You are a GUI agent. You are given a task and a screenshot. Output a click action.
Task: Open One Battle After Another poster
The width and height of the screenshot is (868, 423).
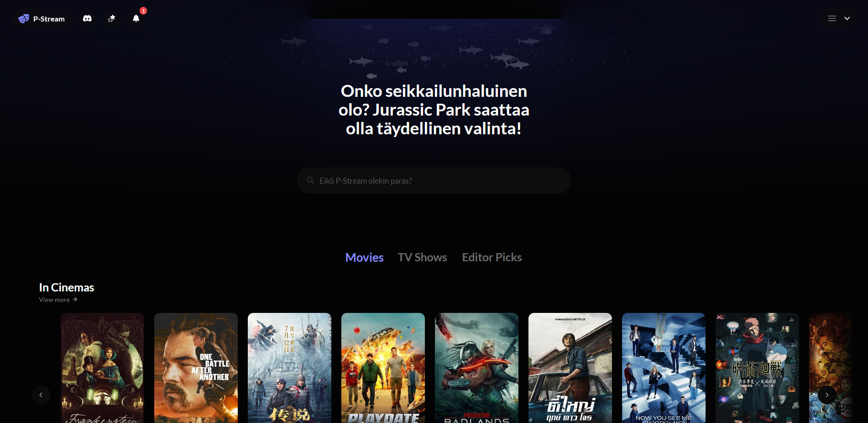pyautogui.click(x=196, y=368)
